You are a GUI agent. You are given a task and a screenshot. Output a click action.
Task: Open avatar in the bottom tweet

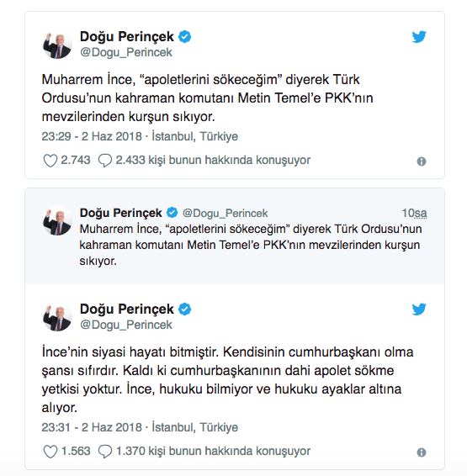pos(57,317)
